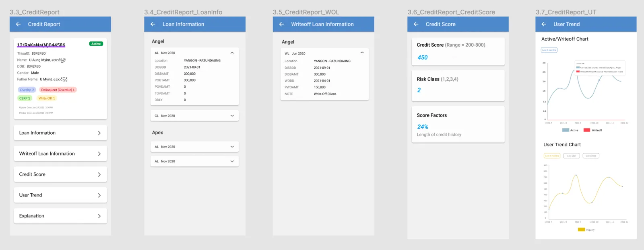The image size is (644, 250).
Task: Click the Credit Score range card
Action: point(458,51)
